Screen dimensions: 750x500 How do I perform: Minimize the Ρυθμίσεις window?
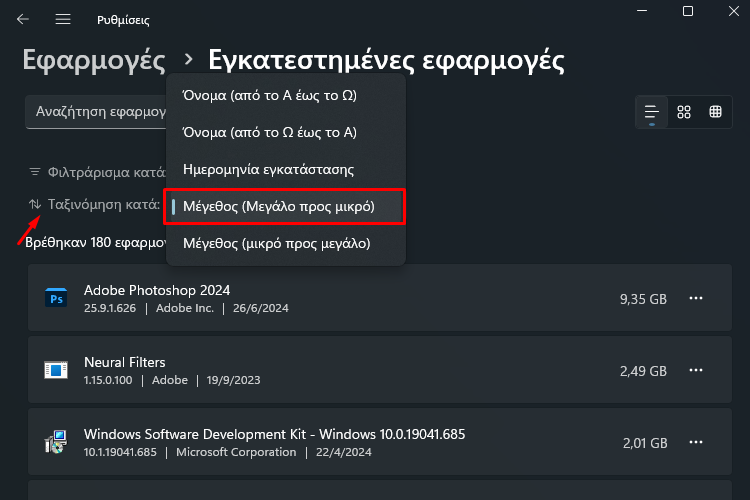642,11
